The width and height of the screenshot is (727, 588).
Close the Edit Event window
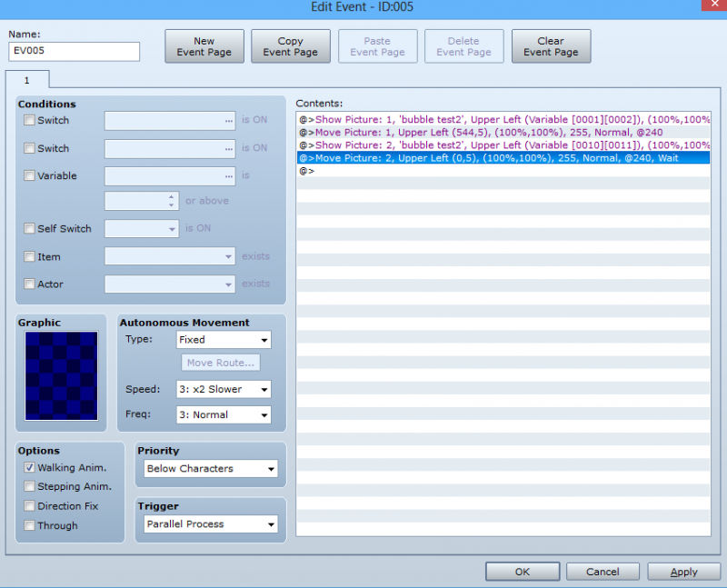coord(714,5)
